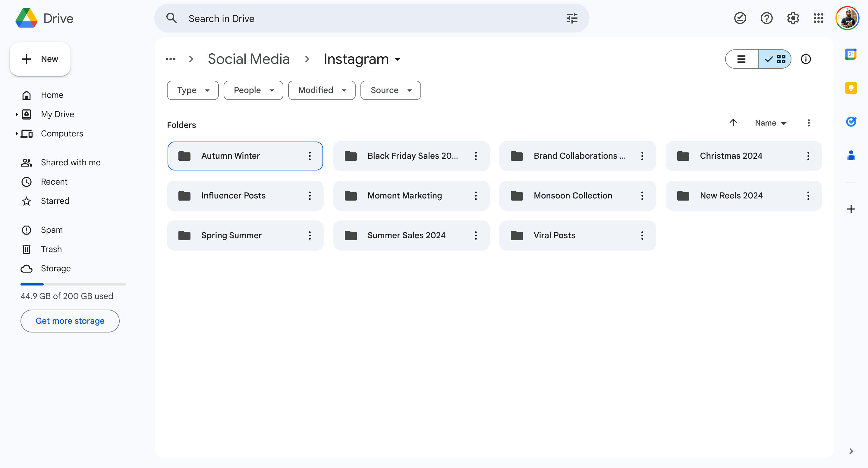The image size is (868, 468).
Task: Switch to list layout view
Action: click(742, 59)
